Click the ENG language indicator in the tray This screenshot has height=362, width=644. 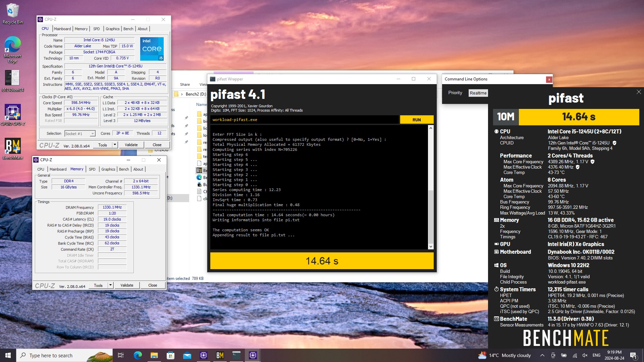click(596, 355)
